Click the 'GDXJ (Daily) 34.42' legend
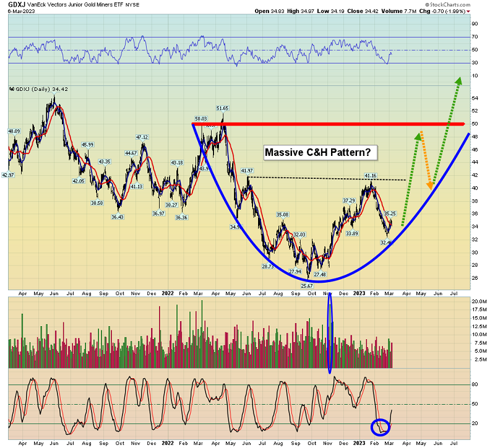Screen dimensions: 495x448 38,89
